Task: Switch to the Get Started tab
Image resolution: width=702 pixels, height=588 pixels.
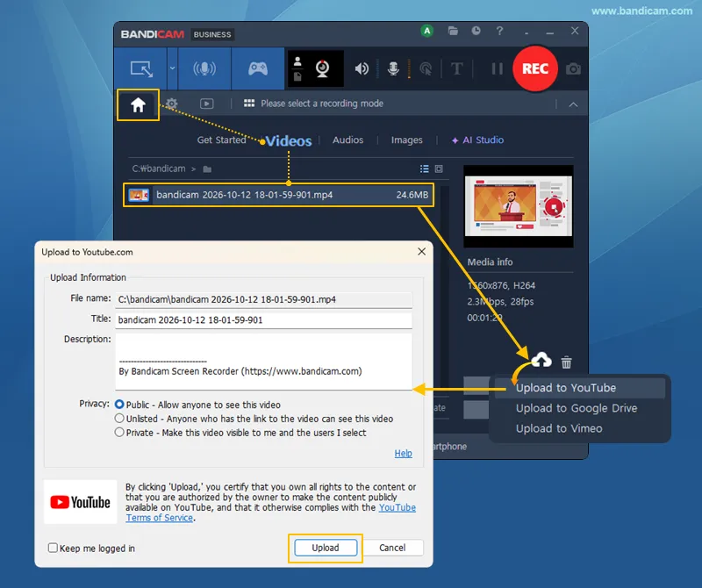Action: pos(222,140)
